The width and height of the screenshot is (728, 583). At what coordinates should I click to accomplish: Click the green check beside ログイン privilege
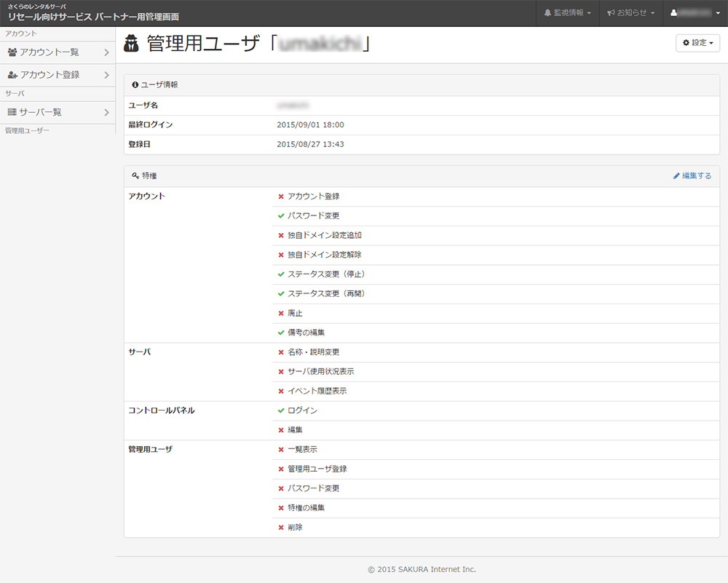pyautogui.click(x=281, y=411)
